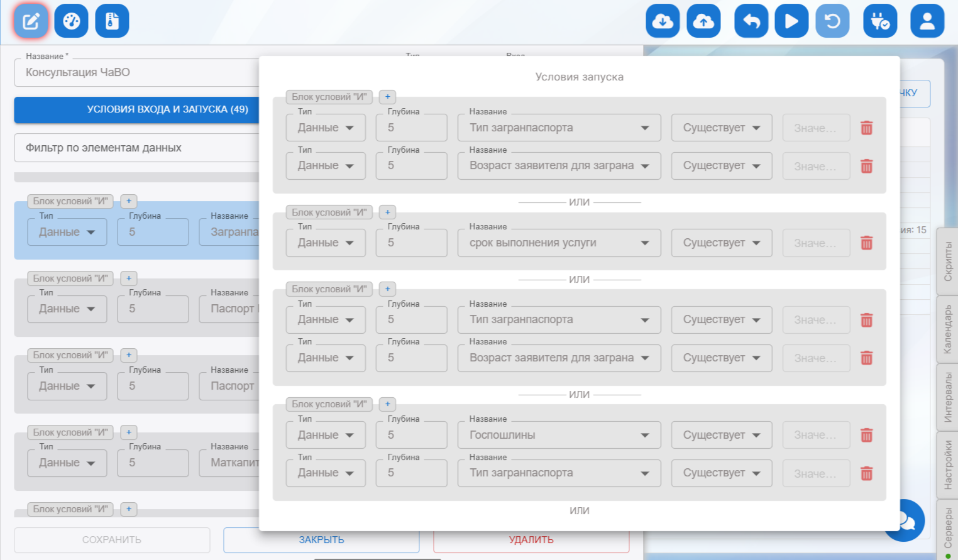Click the undo arrow icon

751,21
